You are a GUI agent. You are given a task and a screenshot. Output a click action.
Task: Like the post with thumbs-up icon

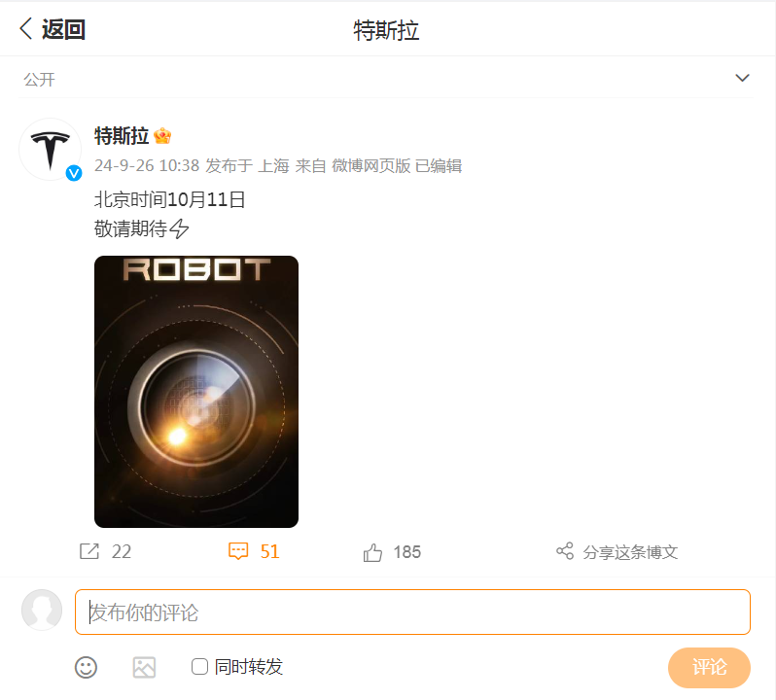(x=372, y=552)
